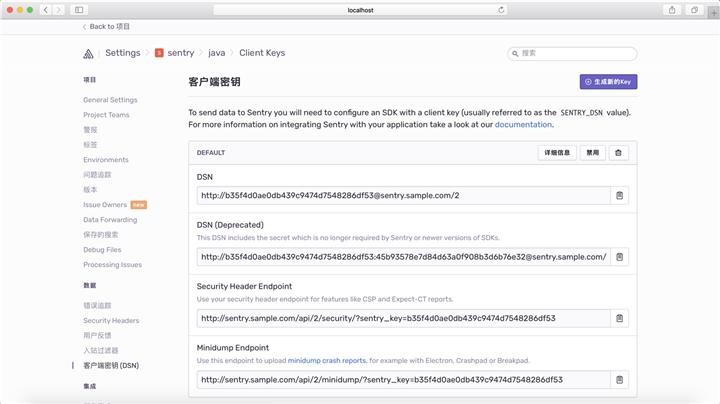This screenshot has width=720, height=404.
Task: Delete the DEFAULT key with trash icon
Action: [x=619, y=153]
